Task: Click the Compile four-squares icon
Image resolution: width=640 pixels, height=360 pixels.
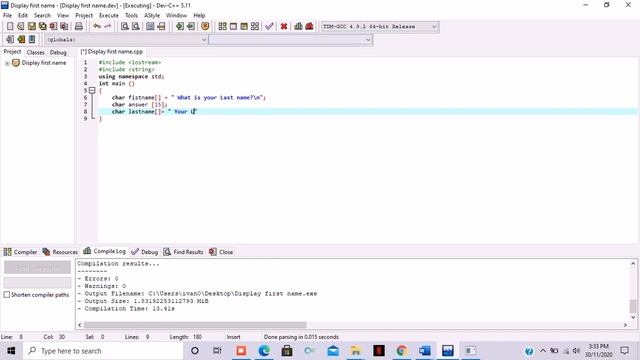Action: tap(222, 27)
